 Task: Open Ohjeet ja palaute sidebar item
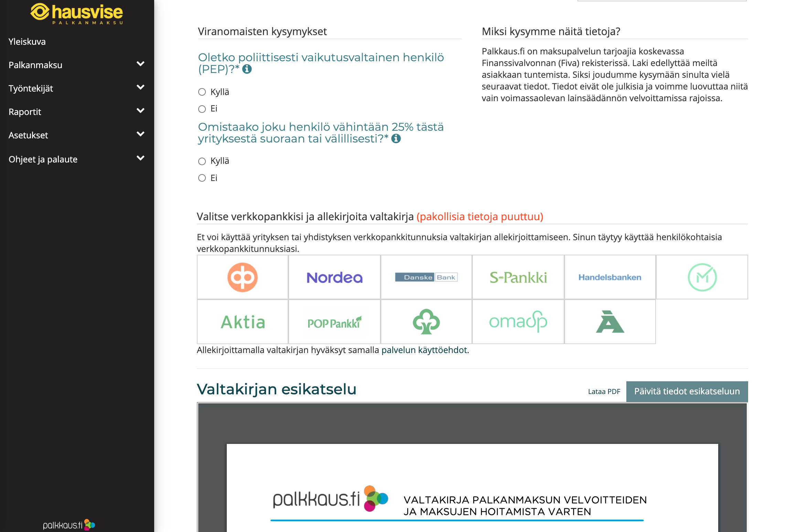[x=43, y=159]
